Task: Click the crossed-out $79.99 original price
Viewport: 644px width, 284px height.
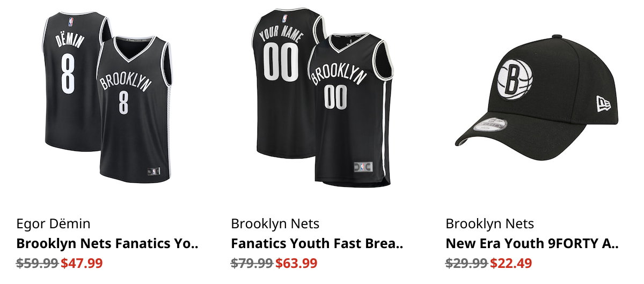Action: (252, 263)
